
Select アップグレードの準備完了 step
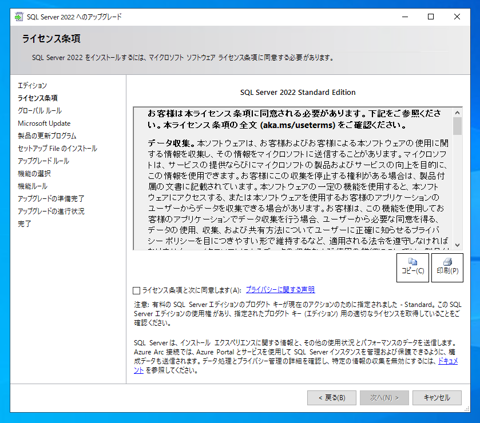[51, 199]
